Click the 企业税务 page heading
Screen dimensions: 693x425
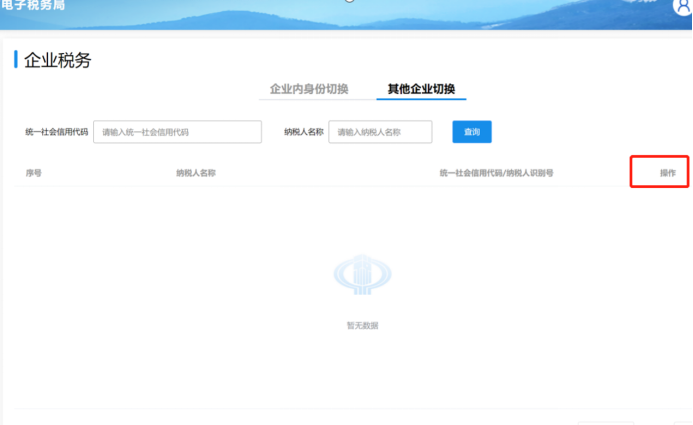pos(57,60)
